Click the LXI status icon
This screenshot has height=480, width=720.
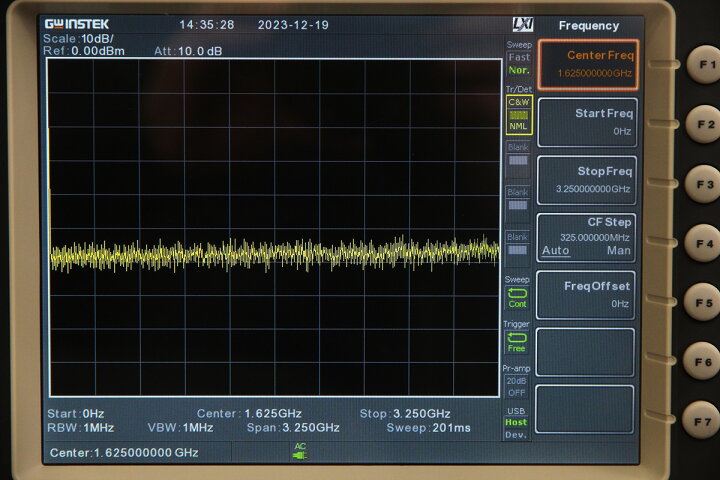point(523,24)
